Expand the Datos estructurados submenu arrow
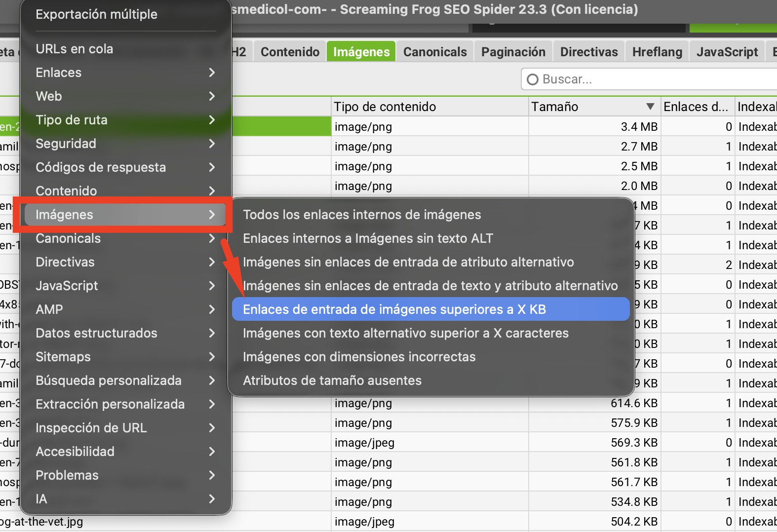This screenshot has width=777, height=532. pyautogui.click(x=212, y=333)
